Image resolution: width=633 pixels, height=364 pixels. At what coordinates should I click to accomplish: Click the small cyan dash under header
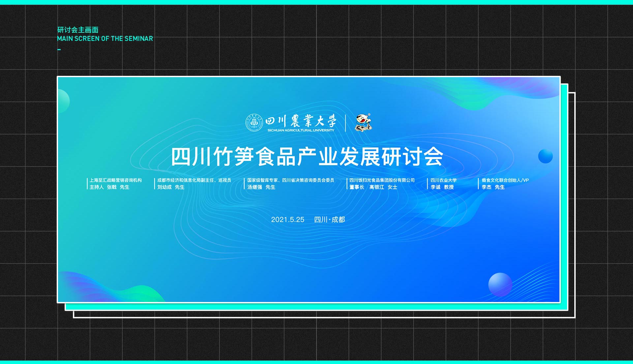pos(59,49)
